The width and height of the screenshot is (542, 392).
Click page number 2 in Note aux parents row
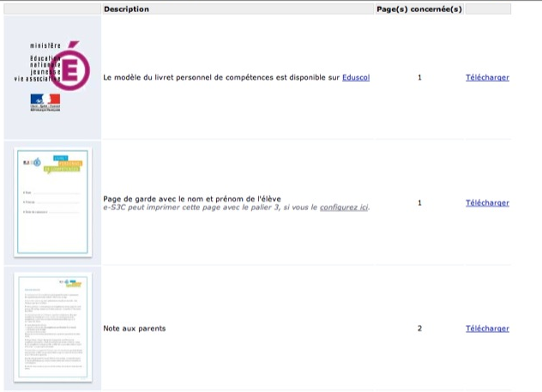(x=419, y=329)
